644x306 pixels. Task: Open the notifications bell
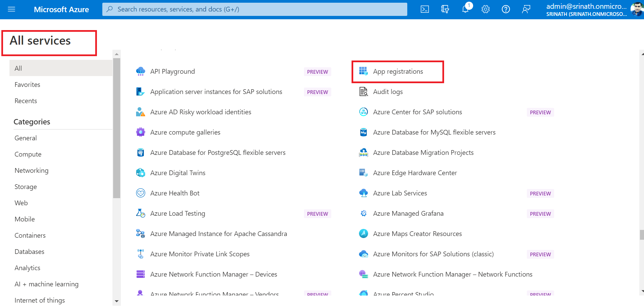465,9
